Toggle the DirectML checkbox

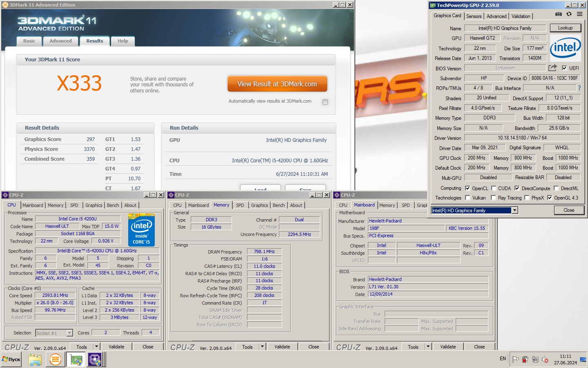pyautogui.click(x=556, y=188)
